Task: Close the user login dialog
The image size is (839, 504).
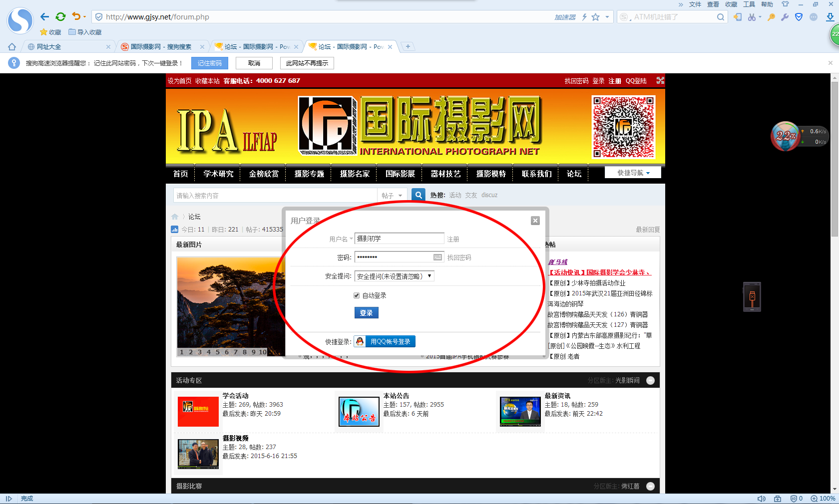Action: pyautogui.click(x=535, y=221)
